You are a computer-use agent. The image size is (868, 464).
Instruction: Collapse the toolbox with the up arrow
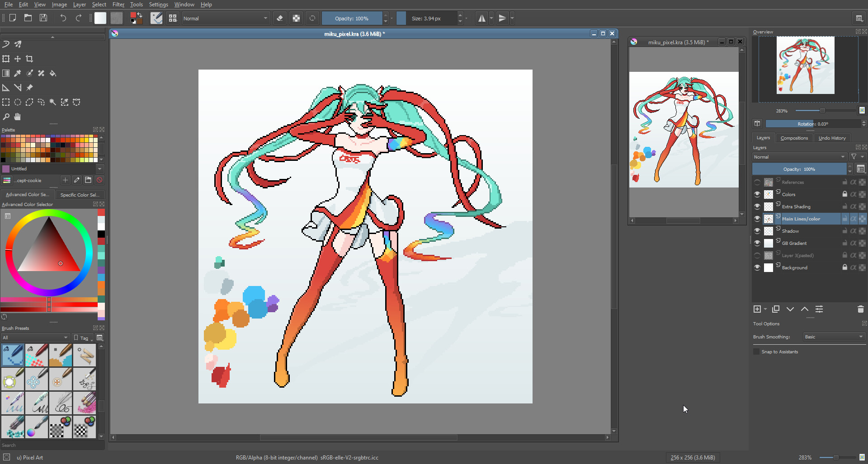(52, 37)
